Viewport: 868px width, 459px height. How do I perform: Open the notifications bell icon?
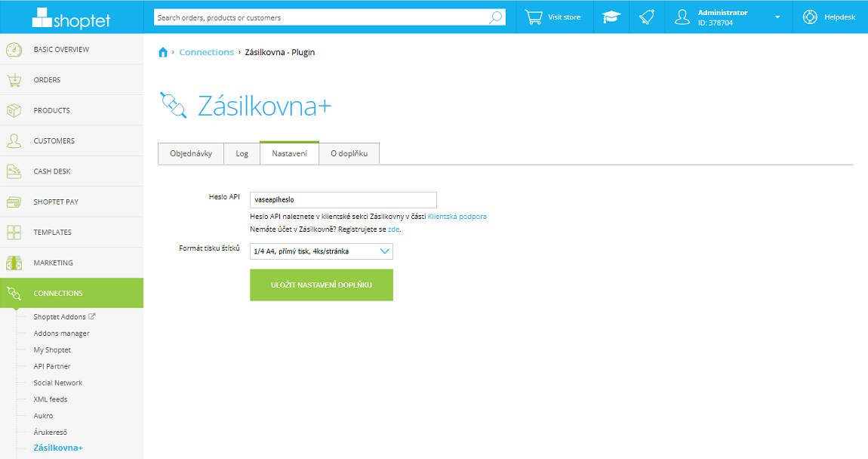(x=647, y=17)
